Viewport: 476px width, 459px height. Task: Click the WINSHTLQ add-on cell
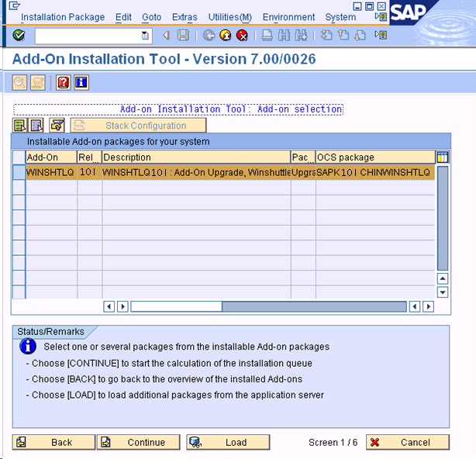click(51, 172)
